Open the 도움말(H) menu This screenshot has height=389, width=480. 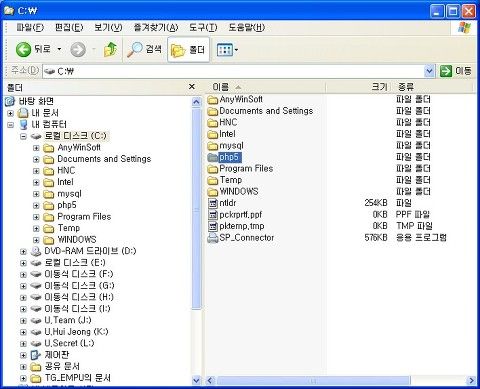[x=246, y=27]
